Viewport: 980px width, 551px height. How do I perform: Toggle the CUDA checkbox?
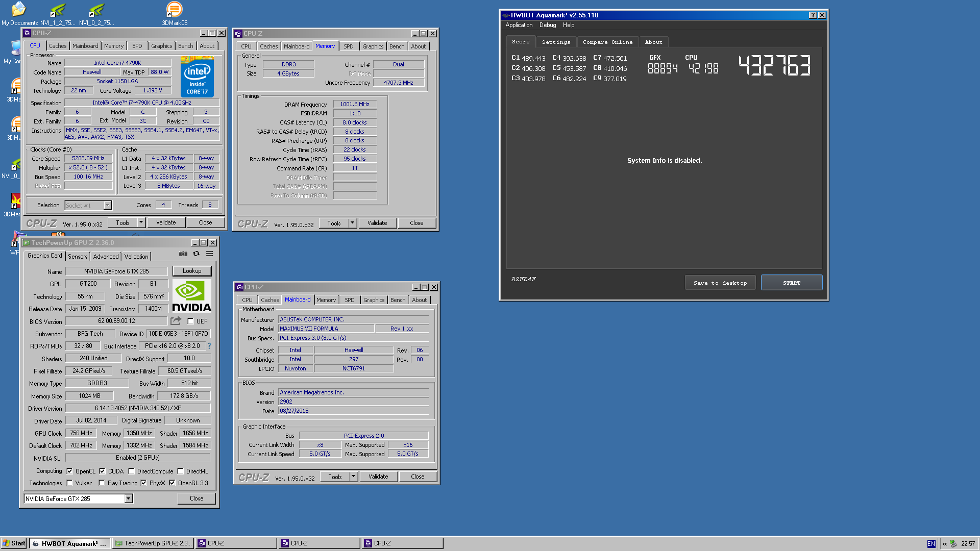click(x=102, y=471)
